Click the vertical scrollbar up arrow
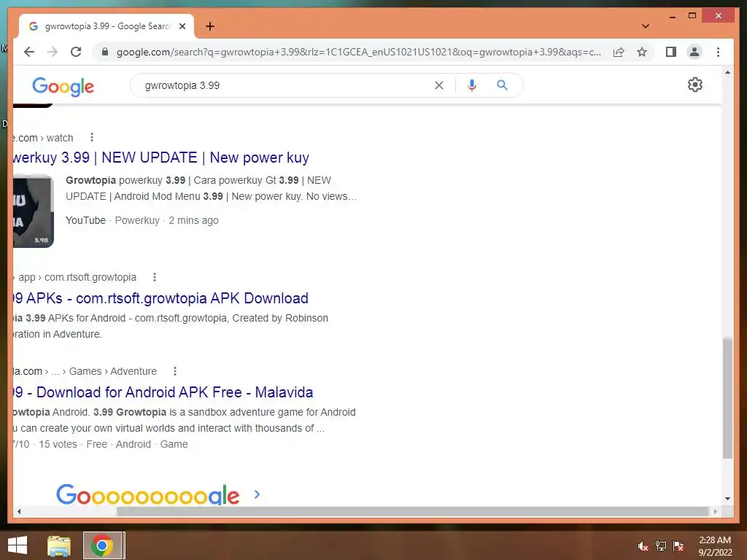 [727, 72]
